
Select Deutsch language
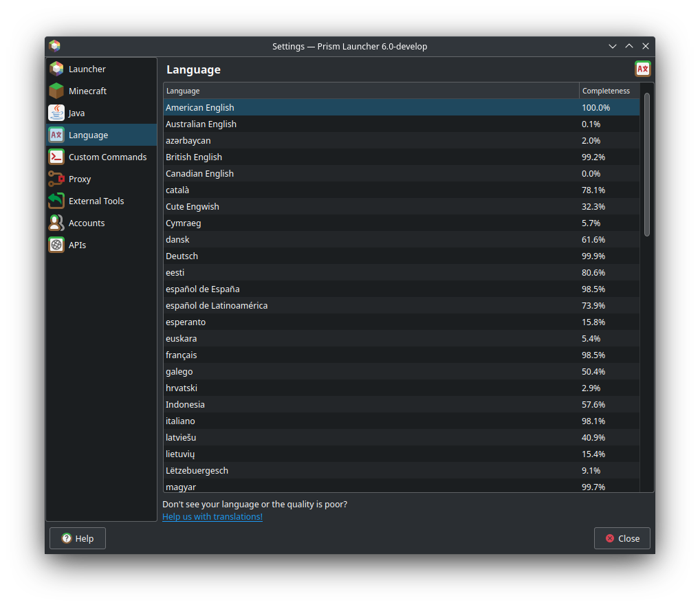tap(402, 256)
